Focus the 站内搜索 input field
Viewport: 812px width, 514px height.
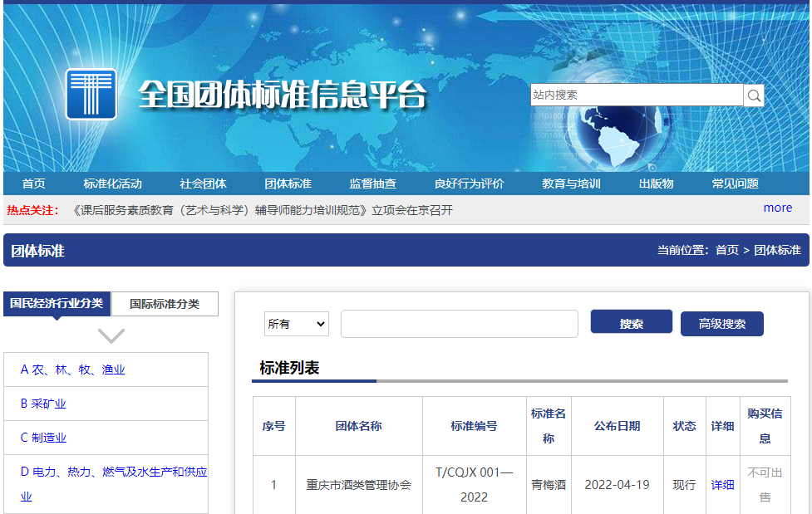pyautogui.click(x=637, y=95)
